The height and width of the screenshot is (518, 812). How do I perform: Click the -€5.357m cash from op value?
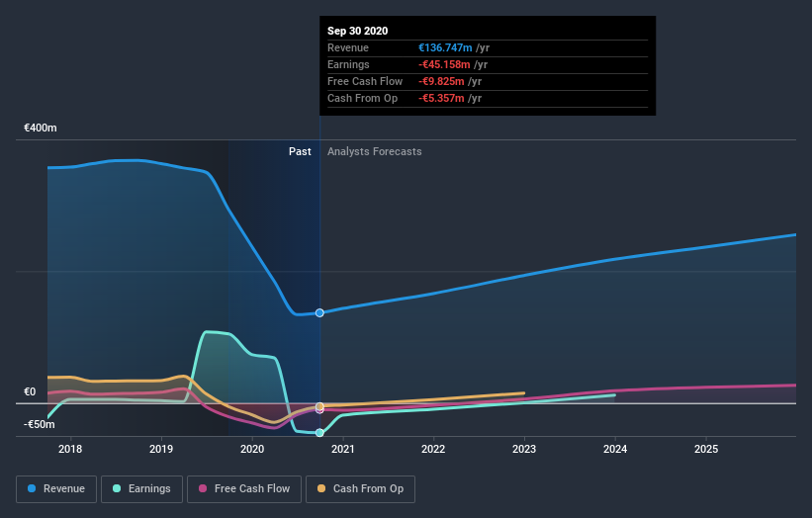(441, 98)
